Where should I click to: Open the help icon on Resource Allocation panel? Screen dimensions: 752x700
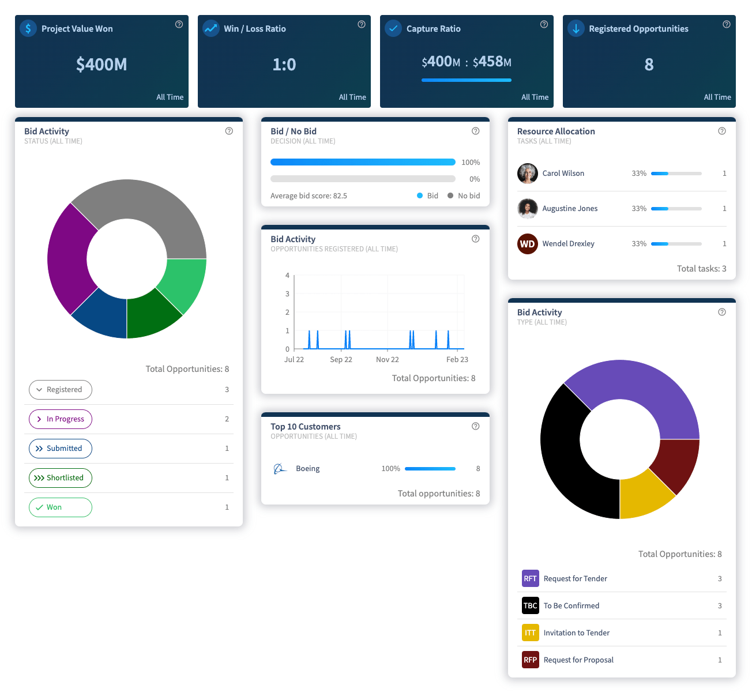click(x=721, y=131)
